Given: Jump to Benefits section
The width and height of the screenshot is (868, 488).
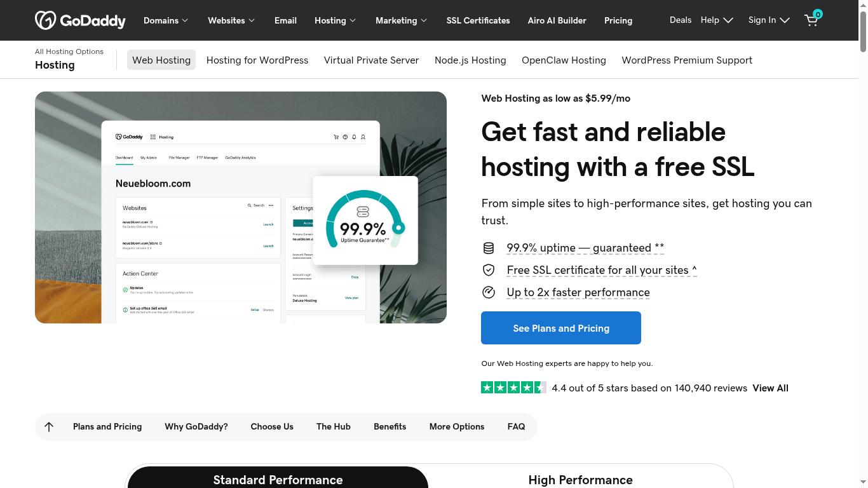Looking at the screenshot, I should pos(390,426).
